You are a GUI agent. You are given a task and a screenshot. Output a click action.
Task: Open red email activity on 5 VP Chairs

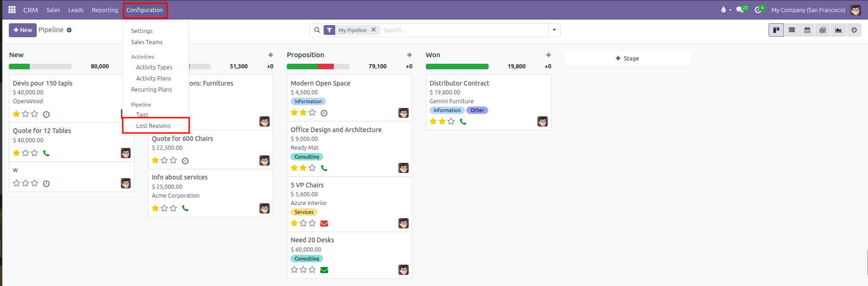(325, 224)
